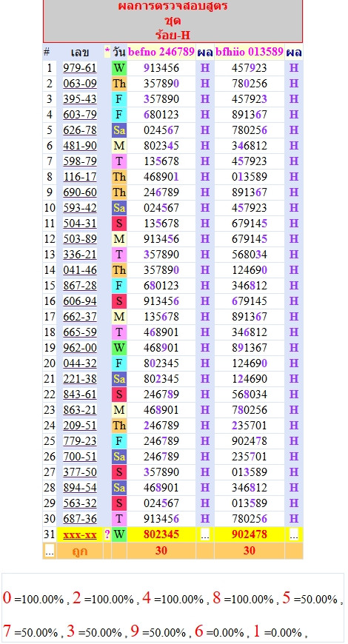The image size is (348, 644).
Task: Click the yellow M day cell in row 6
Action: click(x=119, y=146)
